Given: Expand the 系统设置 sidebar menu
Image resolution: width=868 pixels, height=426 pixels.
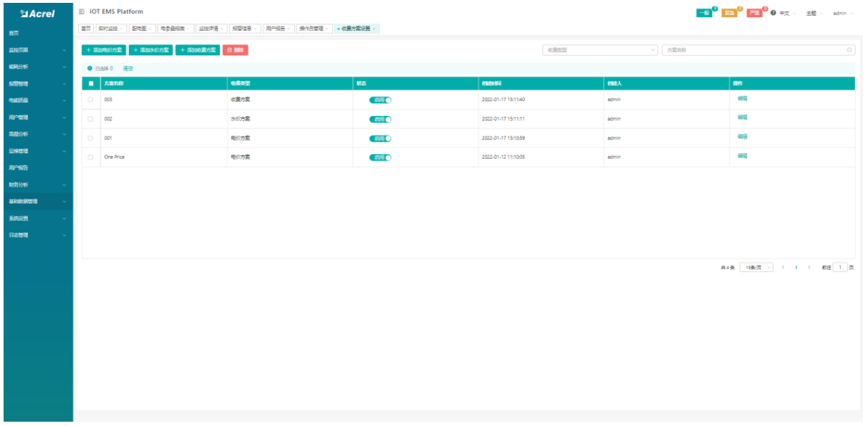Looking at the screenshot, I should pos(36,218).
